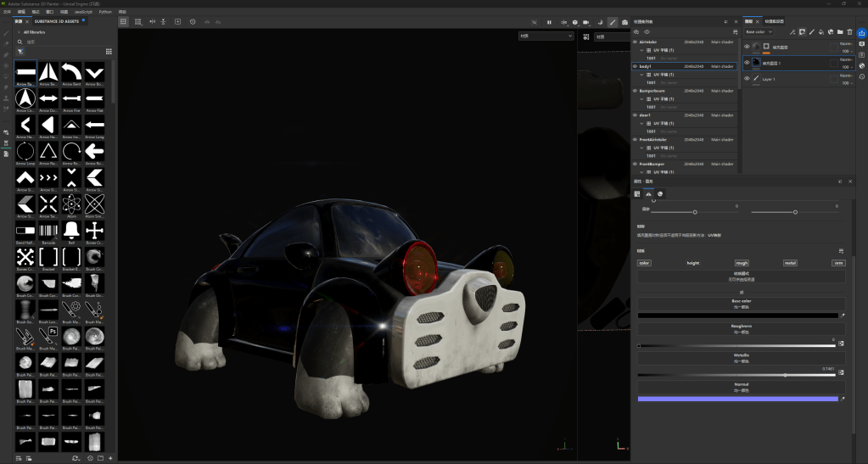
Task: Pick base color with the eyedropper icon
Action: click(843, 315)
